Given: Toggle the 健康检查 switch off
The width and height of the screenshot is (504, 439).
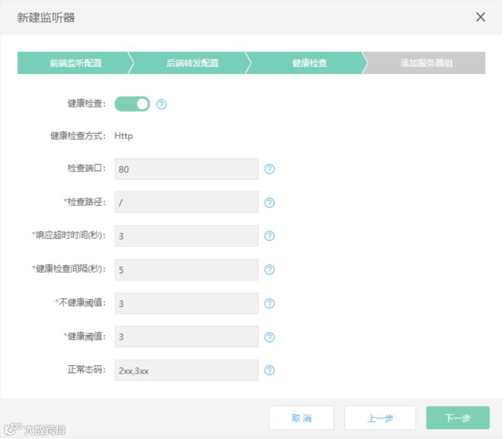Looking at the screenshot, I should pyautogui.click(x=132, y=104).
